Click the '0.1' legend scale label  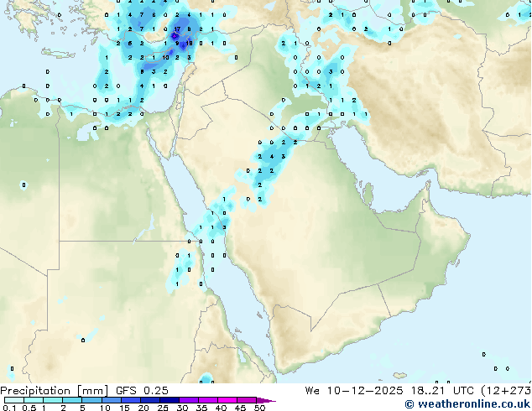point(9,408)
